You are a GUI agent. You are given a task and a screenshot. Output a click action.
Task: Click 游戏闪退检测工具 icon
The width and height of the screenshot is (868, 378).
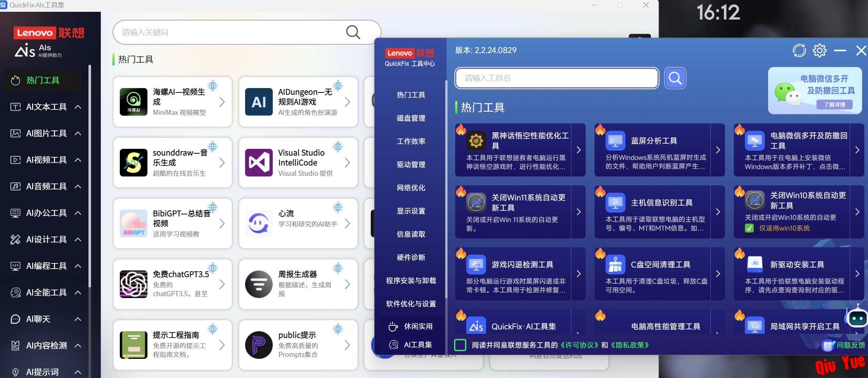tap(476, 264)
